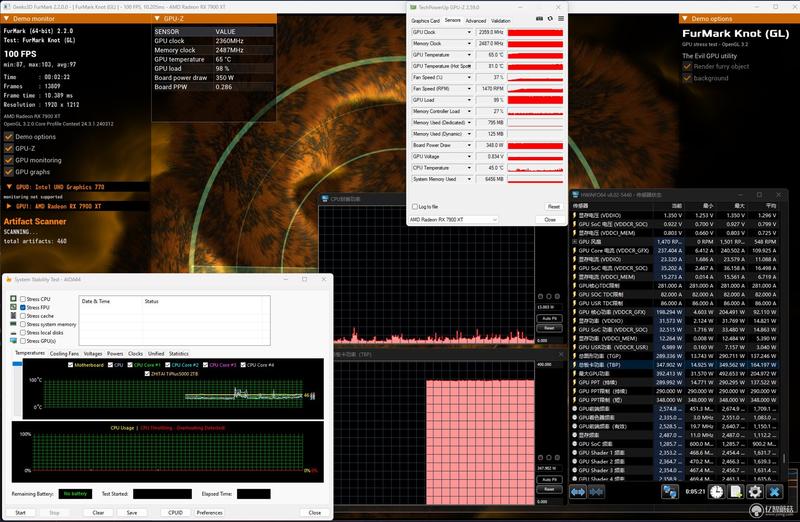This screenshot has width=800, height=522.
Task: Click monitor icon beside Stress GPU(s)
Action: 14,340
